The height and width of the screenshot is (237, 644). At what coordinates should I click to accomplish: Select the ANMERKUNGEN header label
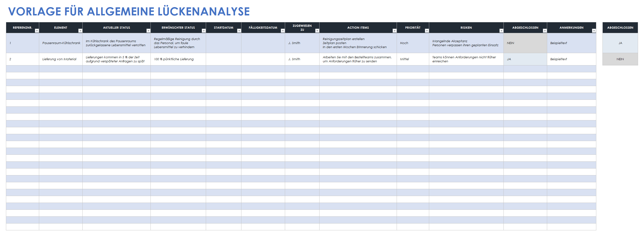[x=572, y=28]
